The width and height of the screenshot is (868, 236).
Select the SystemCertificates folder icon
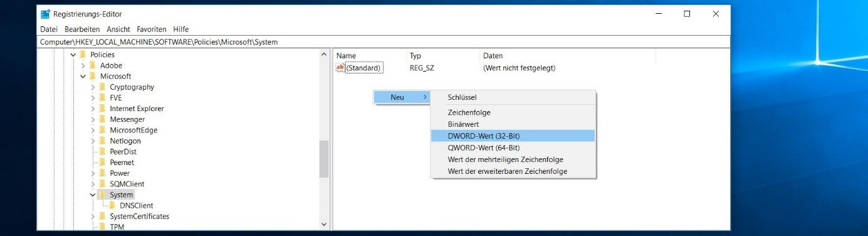(x=102, y=217)
